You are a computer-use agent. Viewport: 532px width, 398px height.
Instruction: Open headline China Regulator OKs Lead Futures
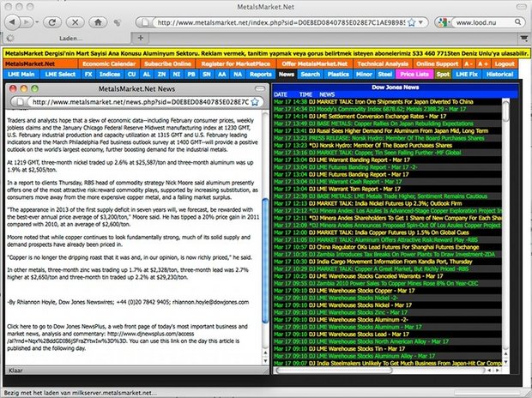(x=394, y=247)
